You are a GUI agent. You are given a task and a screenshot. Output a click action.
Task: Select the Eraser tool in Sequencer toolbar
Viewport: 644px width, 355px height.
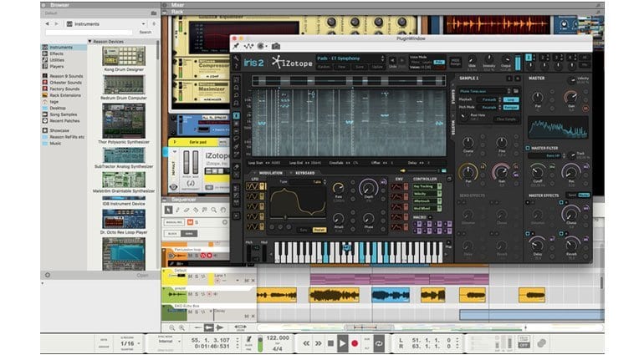click(x=187, y=210)
